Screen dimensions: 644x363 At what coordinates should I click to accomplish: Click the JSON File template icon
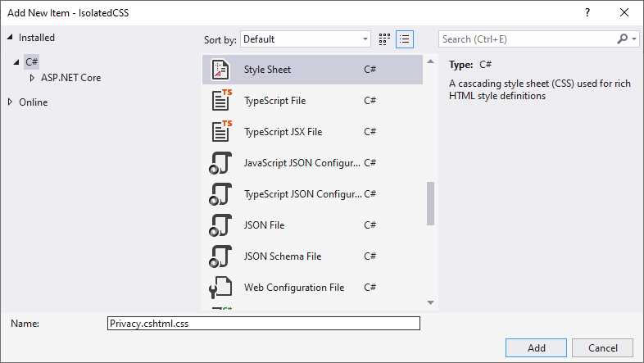click(x=220, y=225)
